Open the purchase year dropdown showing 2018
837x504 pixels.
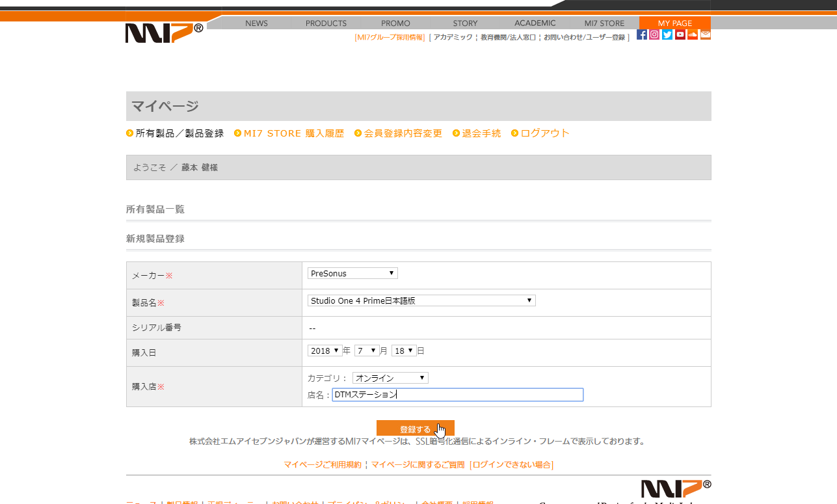[325, 351]
